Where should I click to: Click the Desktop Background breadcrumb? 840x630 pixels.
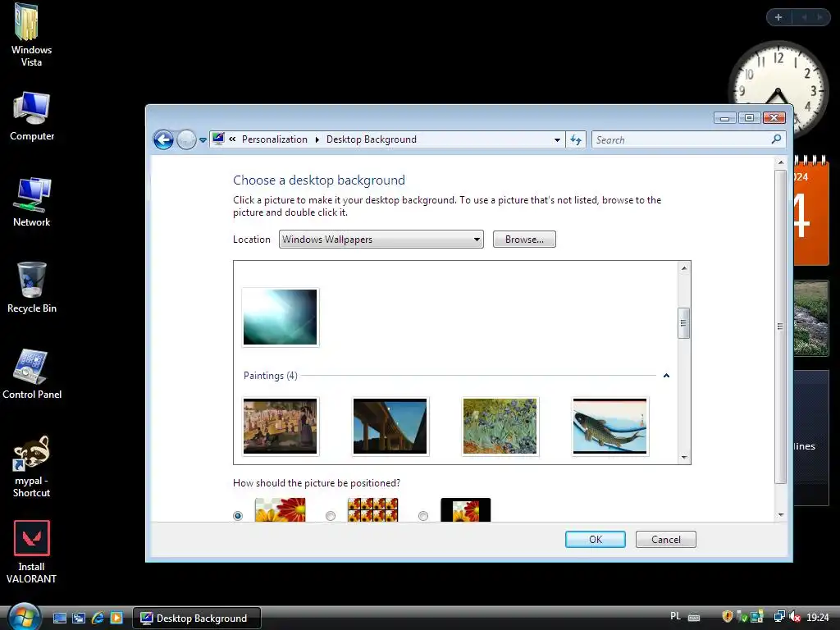[372, 139]
